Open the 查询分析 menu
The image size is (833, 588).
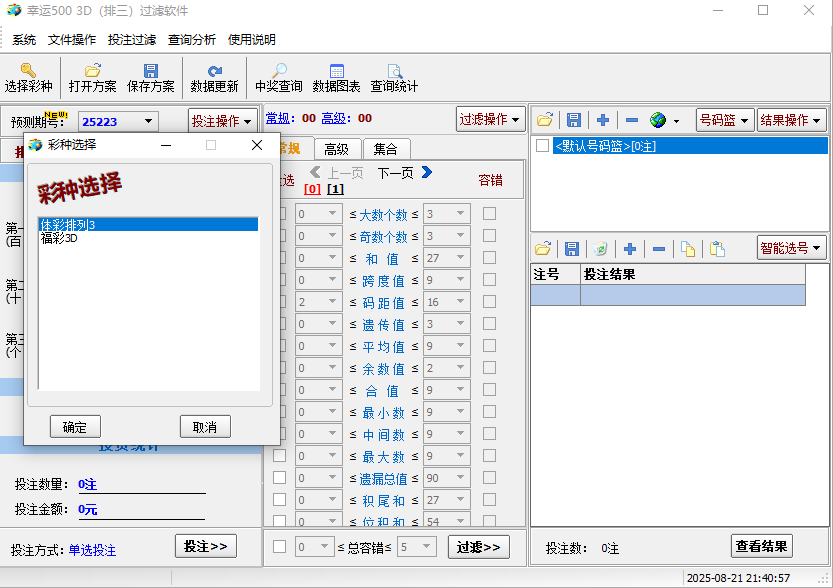(192, 40)
